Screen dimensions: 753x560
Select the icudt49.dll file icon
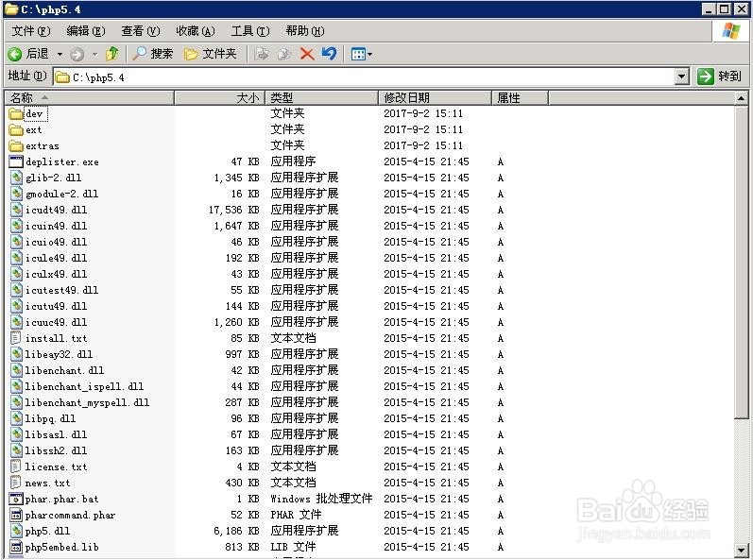click(x=16, y=211)
